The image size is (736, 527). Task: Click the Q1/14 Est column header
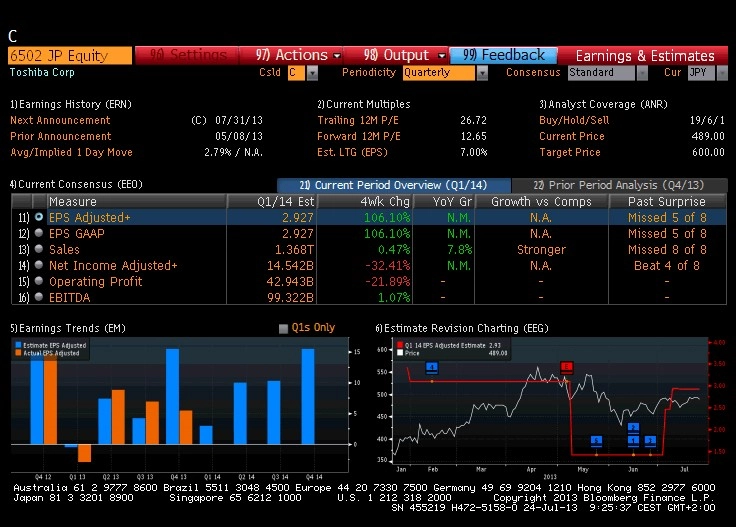pyautogui.click(x=272, y=201)
